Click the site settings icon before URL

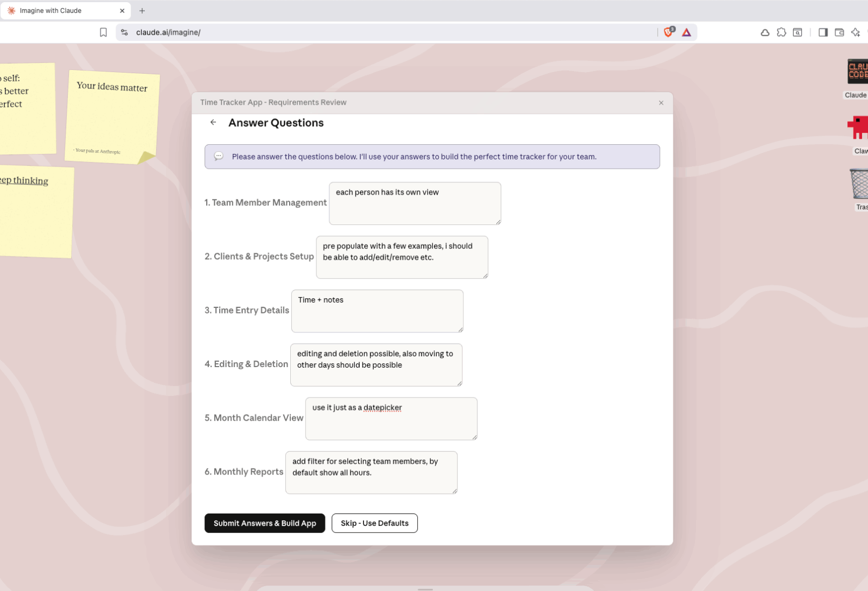pyautogui.click(x=124, y=33)
